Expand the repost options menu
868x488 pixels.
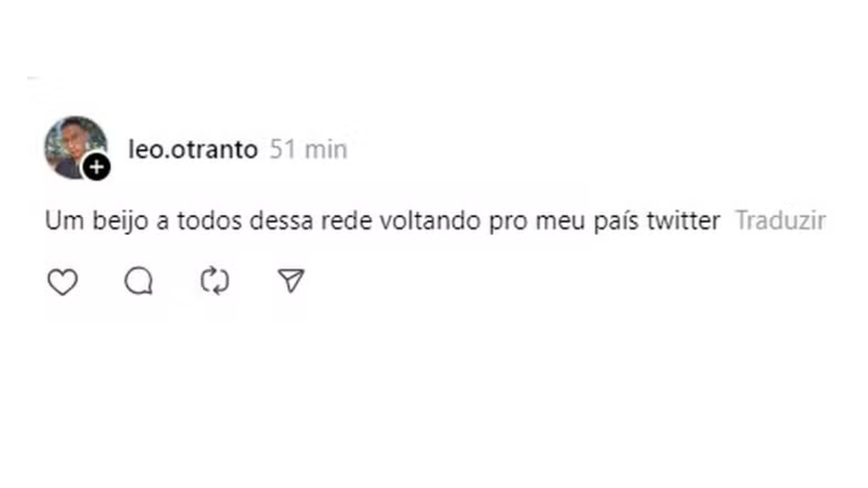pos(215,282)
